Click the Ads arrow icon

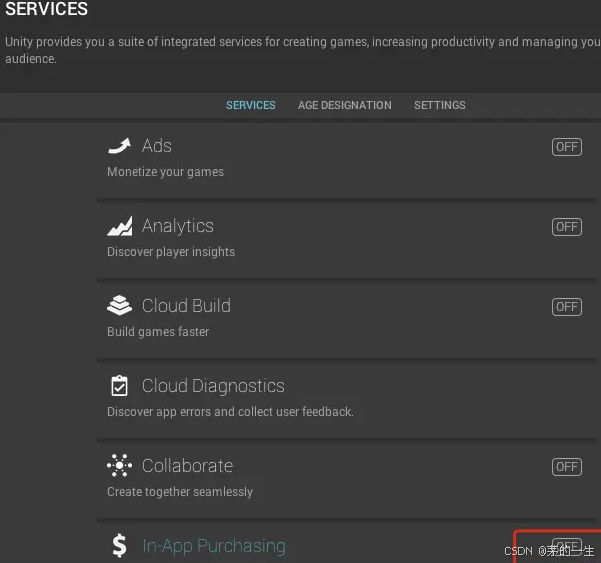click(119, 146)
